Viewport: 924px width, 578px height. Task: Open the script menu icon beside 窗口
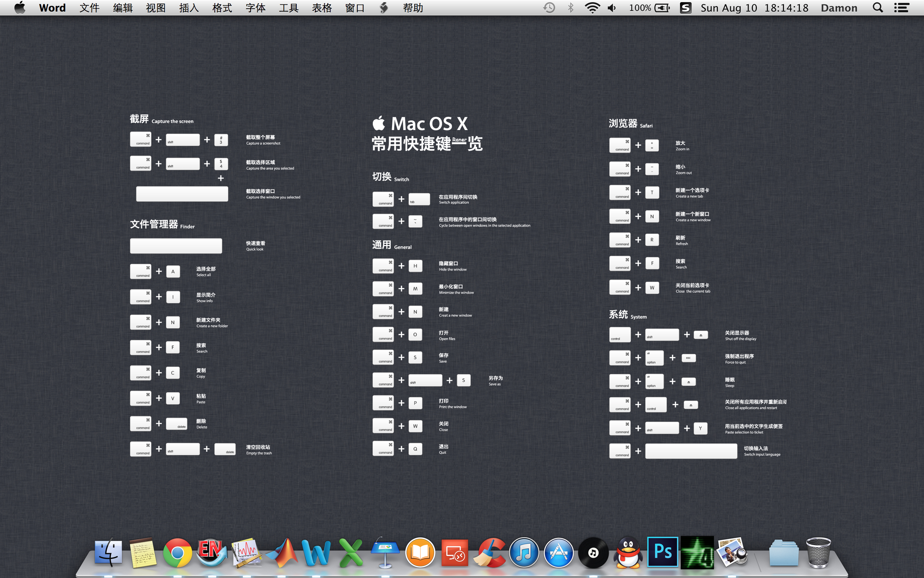(x=384, y=8)
